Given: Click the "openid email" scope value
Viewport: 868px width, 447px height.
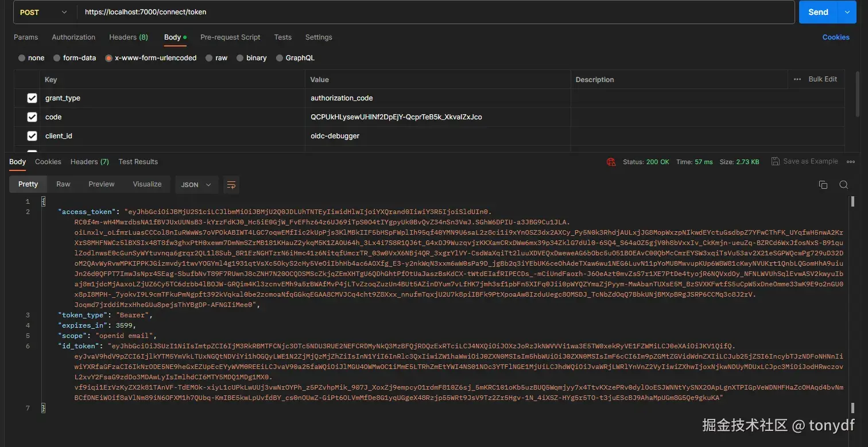Looking at the screenshot, I should tap(126, 336).
